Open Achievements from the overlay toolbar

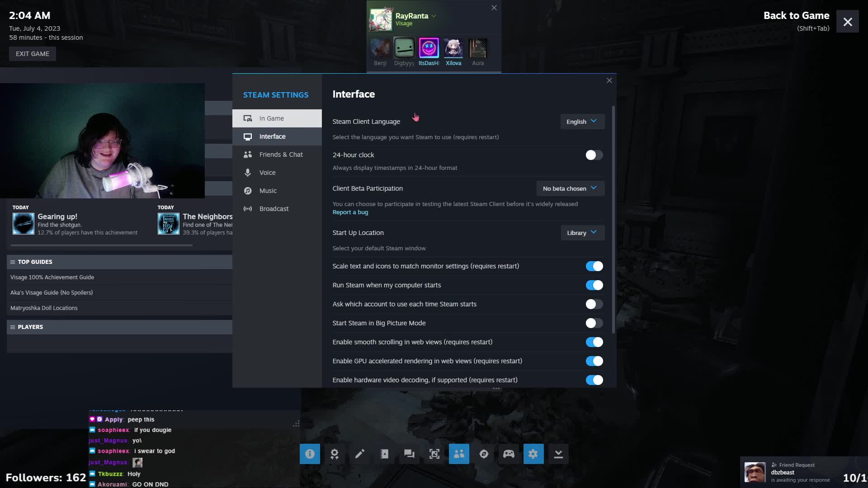(x=335, y=454)
